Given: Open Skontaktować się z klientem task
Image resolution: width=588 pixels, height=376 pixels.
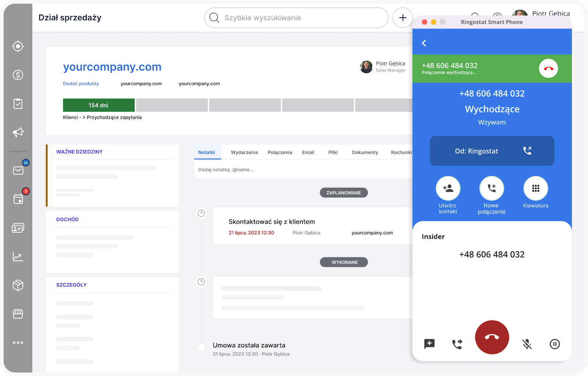Looking at the screenshot, I should coord(272,222).
